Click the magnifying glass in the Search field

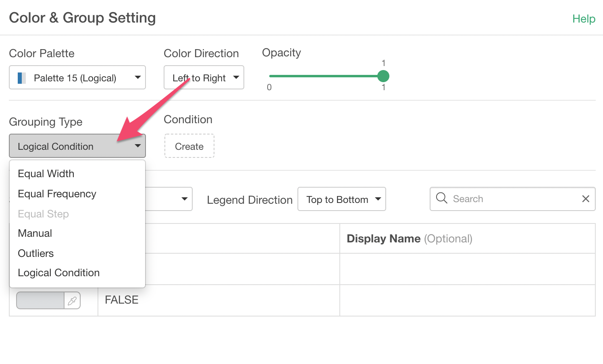coord(441,198)
